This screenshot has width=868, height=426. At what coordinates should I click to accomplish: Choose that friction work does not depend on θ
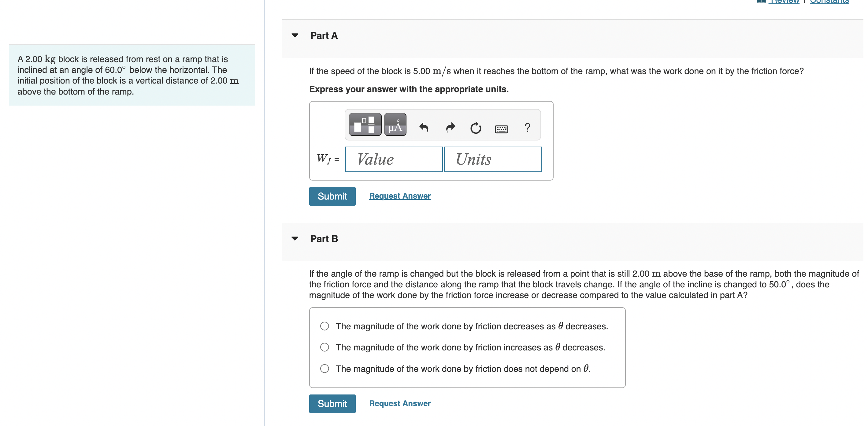tap(324, 368)
